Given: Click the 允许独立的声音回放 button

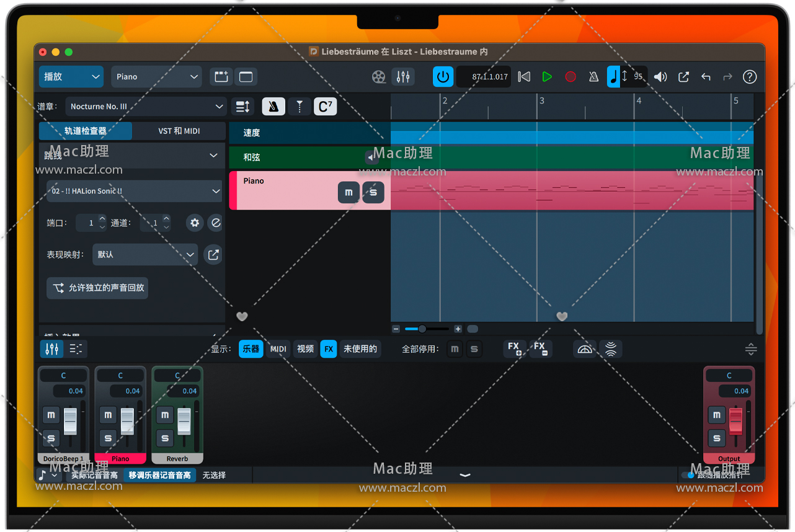Looking at the screenshot, I should coord(98,288).
